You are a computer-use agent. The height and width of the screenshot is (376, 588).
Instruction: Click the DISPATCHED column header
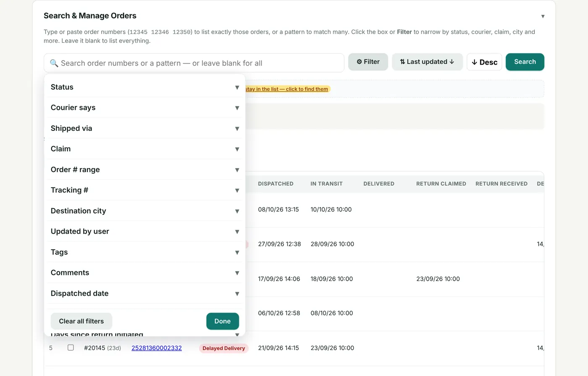[276, 184]
